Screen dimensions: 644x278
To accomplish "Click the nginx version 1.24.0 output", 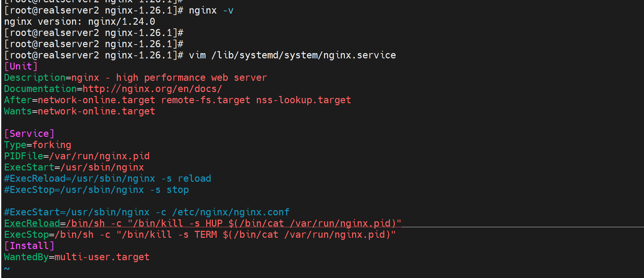I will (x=79, y=21).
